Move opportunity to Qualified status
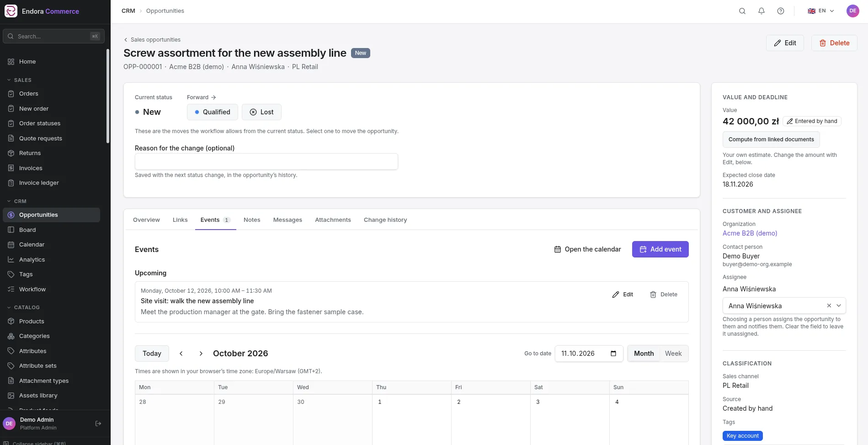The width and height of the screenshot is (868, 445). click(x=212, y=112)
